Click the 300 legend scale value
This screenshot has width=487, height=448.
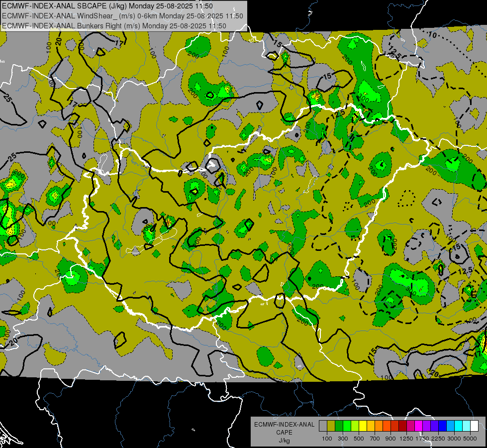pyautogui.click(x=343, y=439)
